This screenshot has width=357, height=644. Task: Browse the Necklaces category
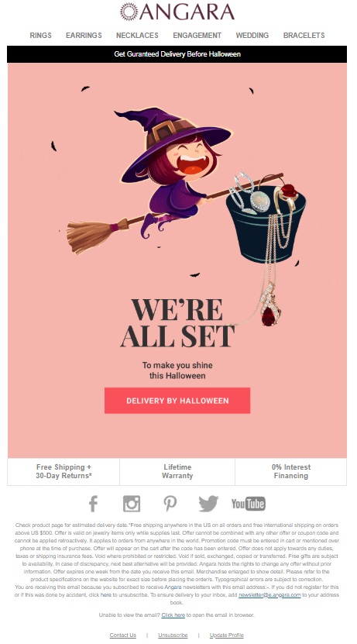[x=137, y=36]
